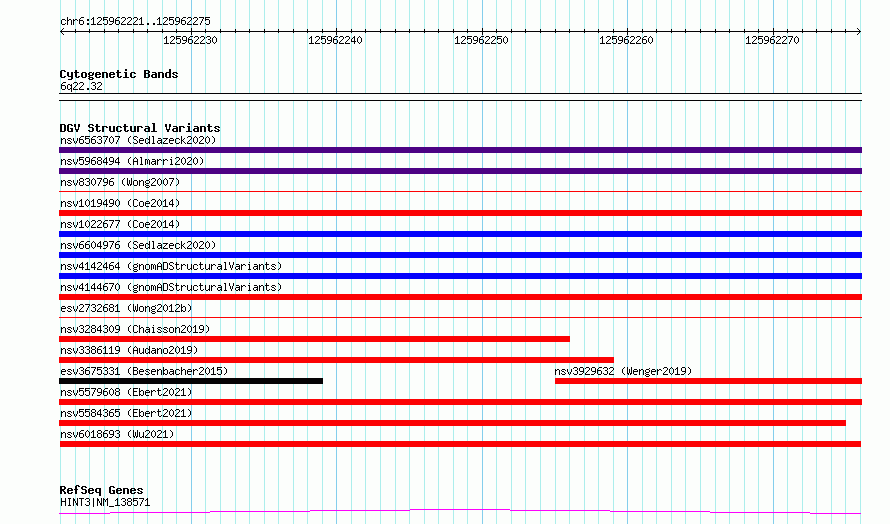
Task: Open variant nsv5584365 (Ebert2021) label
Action: 126,413
